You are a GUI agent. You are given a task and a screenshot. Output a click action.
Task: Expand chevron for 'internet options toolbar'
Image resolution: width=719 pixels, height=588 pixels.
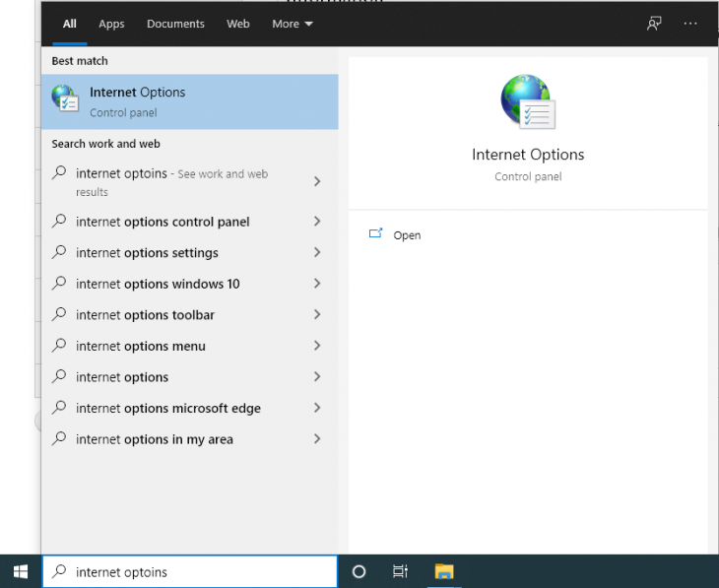[317, 314]
